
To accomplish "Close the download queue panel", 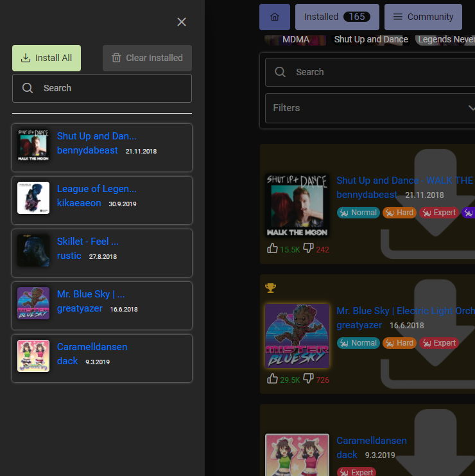I will [x=182, y=22].
